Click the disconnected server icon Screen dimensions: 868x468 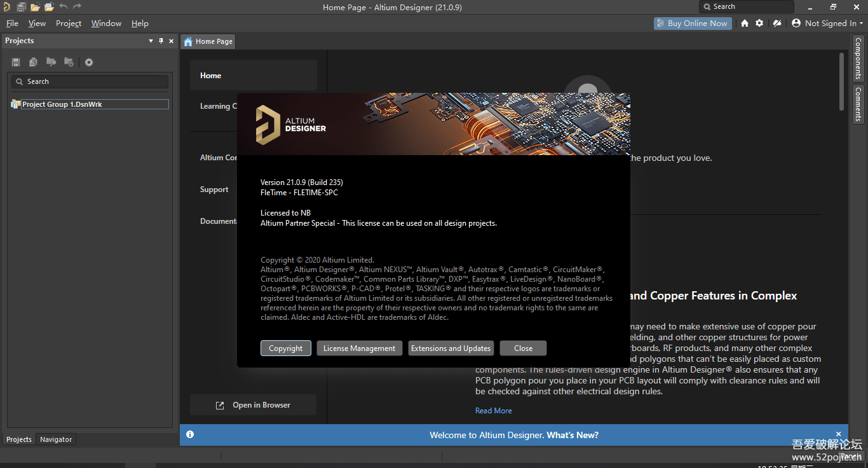point(776,24)
